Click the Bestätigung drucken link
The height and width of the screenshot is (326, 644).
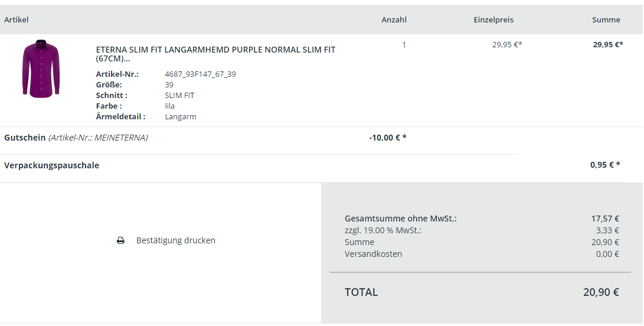pos(175,240)
